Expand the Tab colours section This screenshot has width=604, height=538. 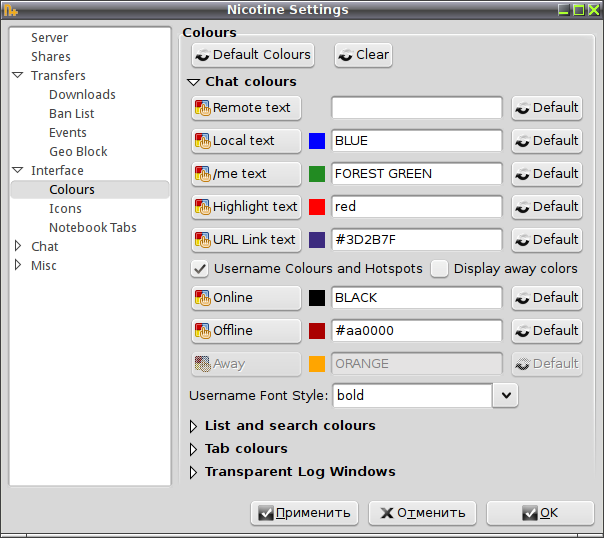click(193, 449)
